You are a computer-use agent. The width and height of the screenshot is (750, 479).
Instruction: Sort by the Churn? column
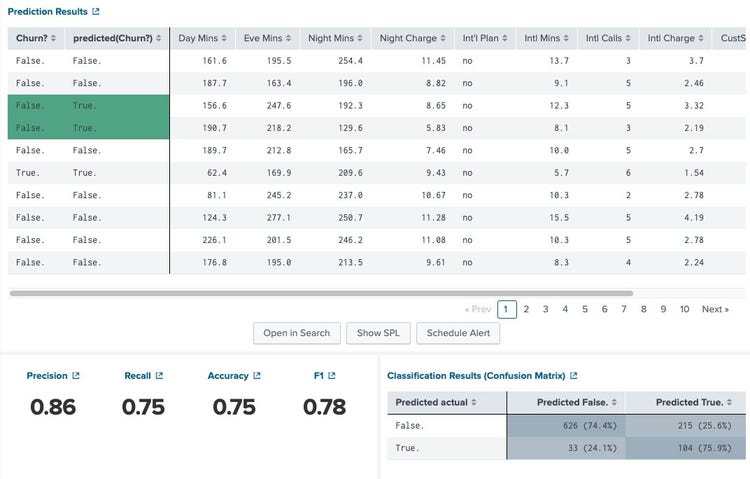[x=36, y=39]
